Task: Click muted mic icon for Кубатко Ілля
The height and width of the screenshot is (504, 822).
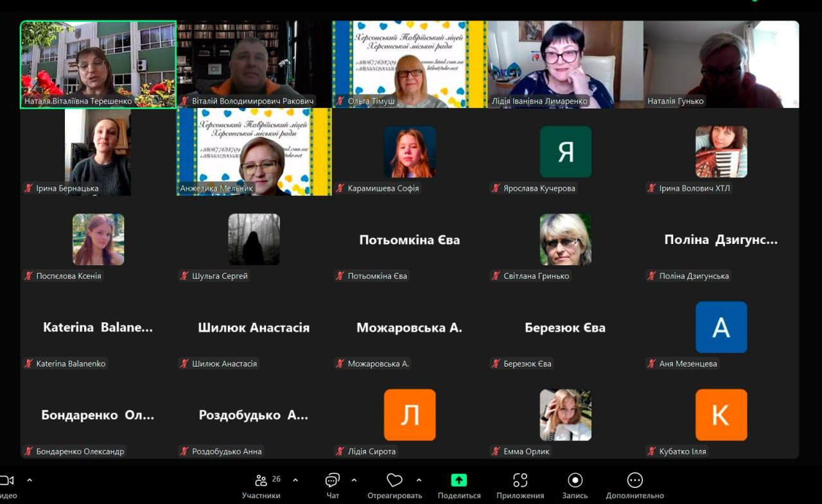Action: tap(652, 451)
